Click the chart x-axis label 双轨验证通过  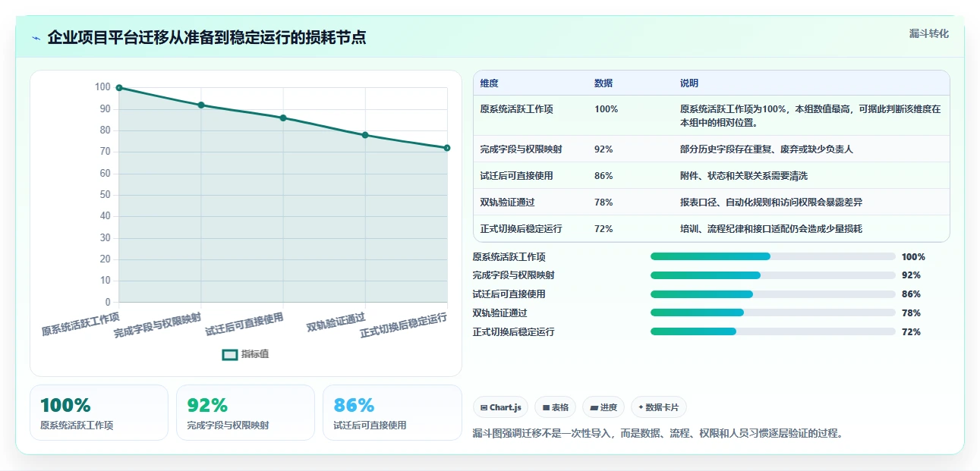tap(336, 322)
